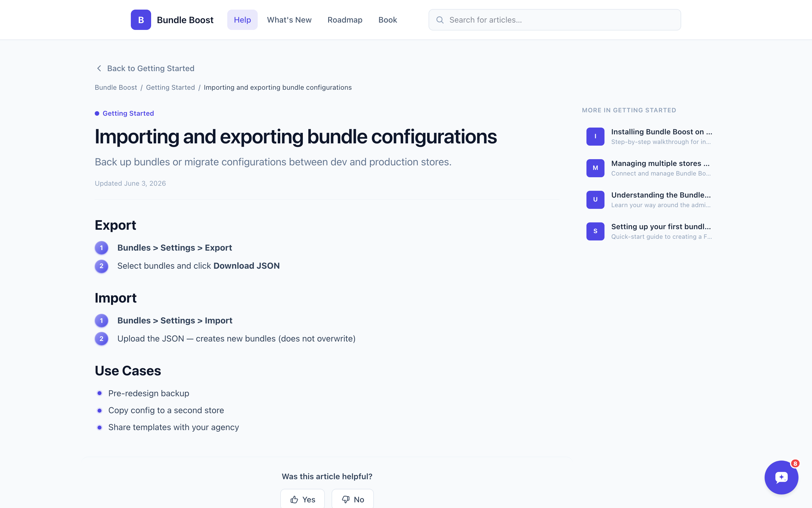Vote Yes on article helpfulness
The image size is (812, 508).
(303, 499)
